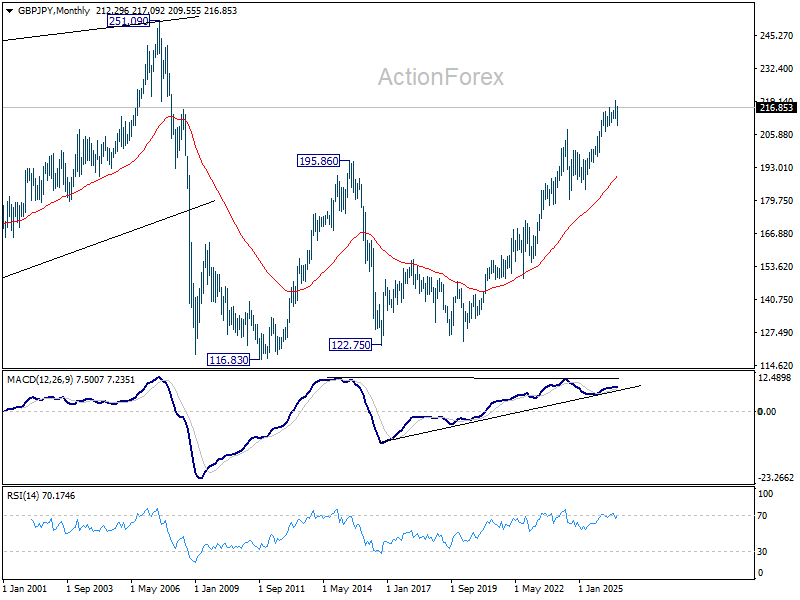Select the 116.830 low price label
This screenshot has height=600, width=800.
(229, 360)
